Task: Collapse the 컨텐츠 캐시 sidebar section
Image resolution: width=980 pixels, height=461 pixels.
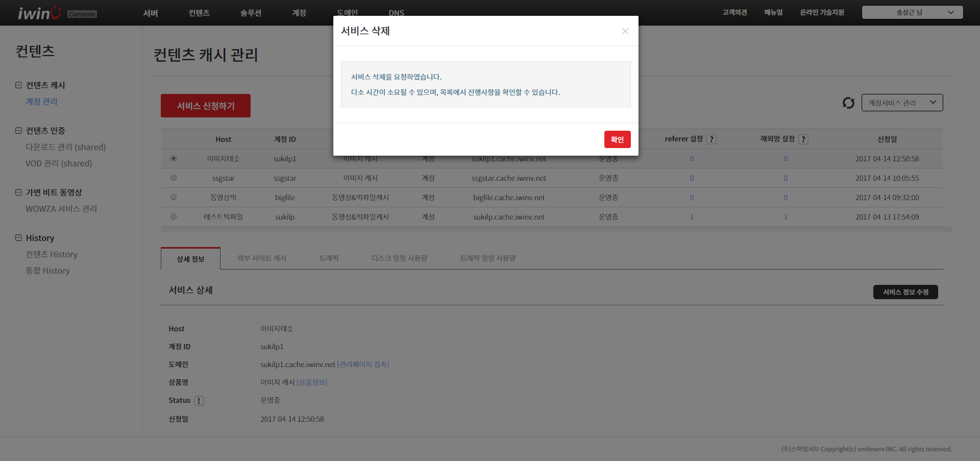Action: [x=18, y=85]
